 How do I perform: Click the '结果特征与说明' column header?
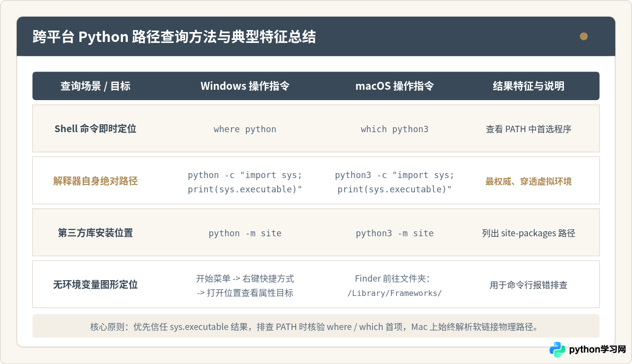[x=528, y=86]
